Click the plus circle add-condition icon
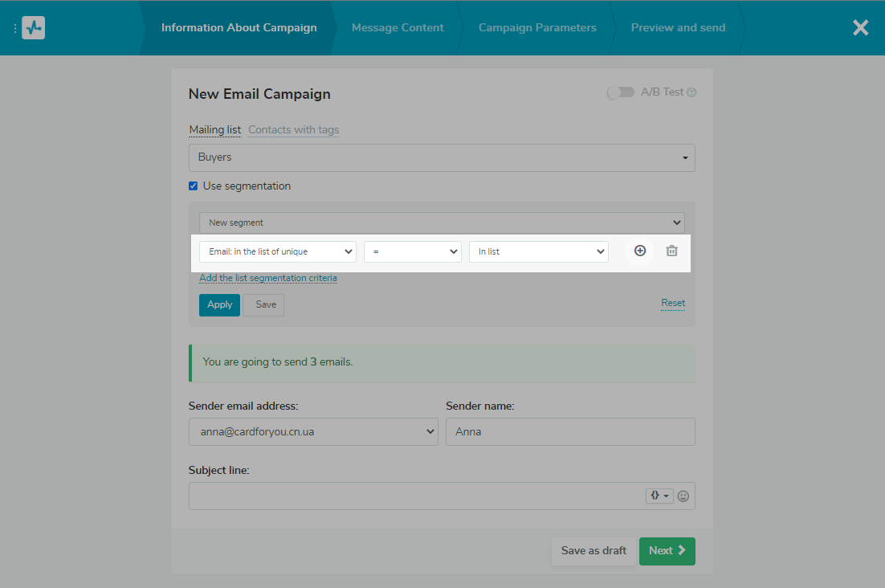The height and width of the screenshot is (588, 885). (x=640, y=251)
